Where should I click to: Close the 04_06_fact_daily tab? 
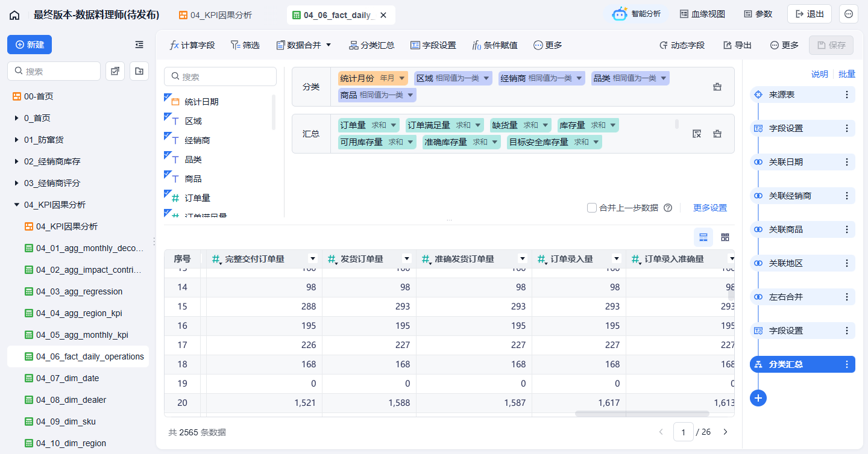click(383, 15)
